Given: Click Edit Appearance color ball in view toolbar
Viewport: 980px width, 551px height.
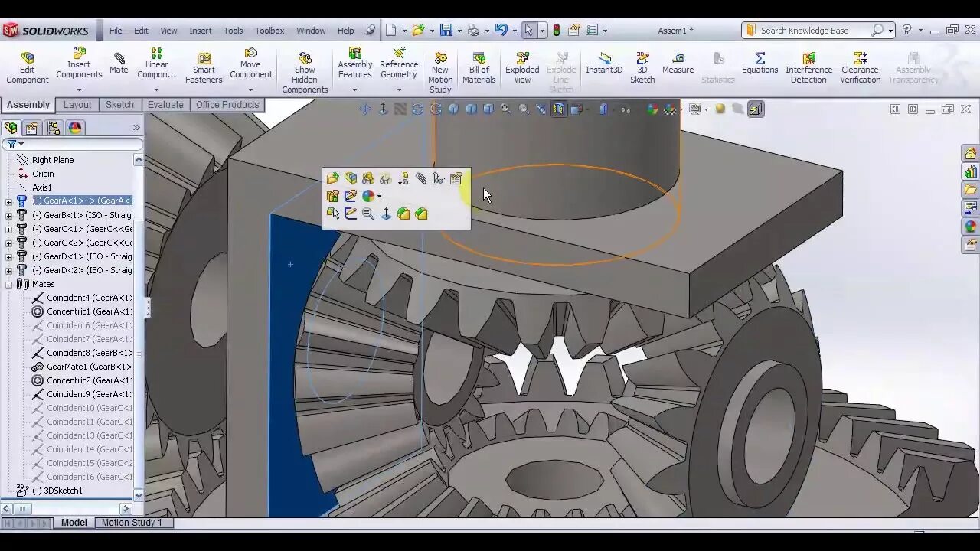Looking at the screenshot, I should pyautogui.click(x=652, y=109).
